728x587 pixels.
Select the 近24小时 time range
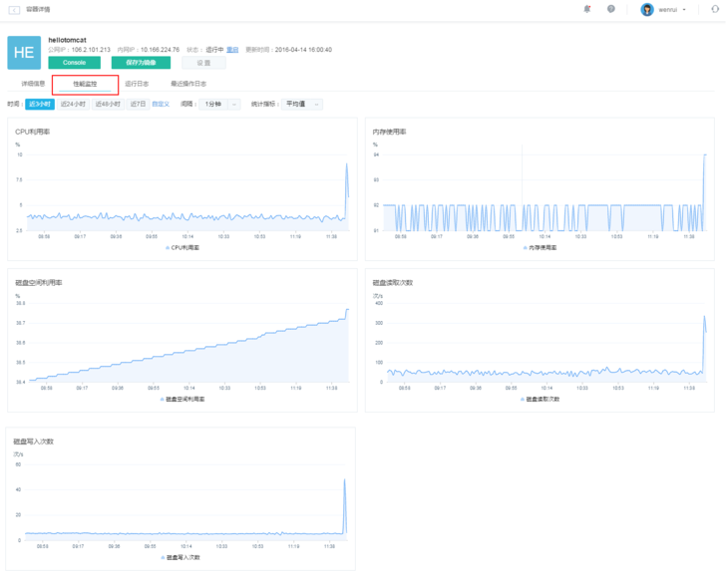tap(75, 104)
